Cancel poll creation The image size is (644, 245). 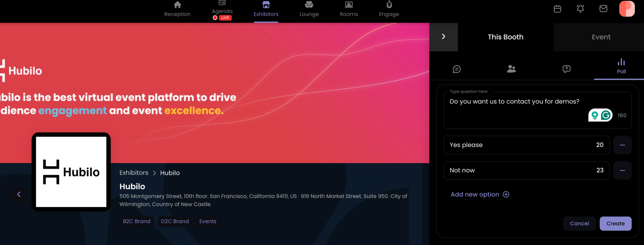[x=579, y=224]
